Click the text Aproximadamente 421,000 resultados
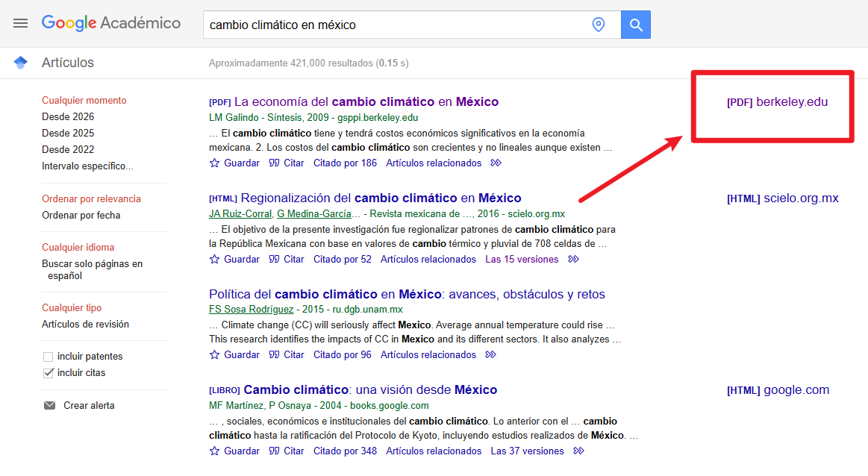This screenshot has width=868, height=476. click(290, 63)
